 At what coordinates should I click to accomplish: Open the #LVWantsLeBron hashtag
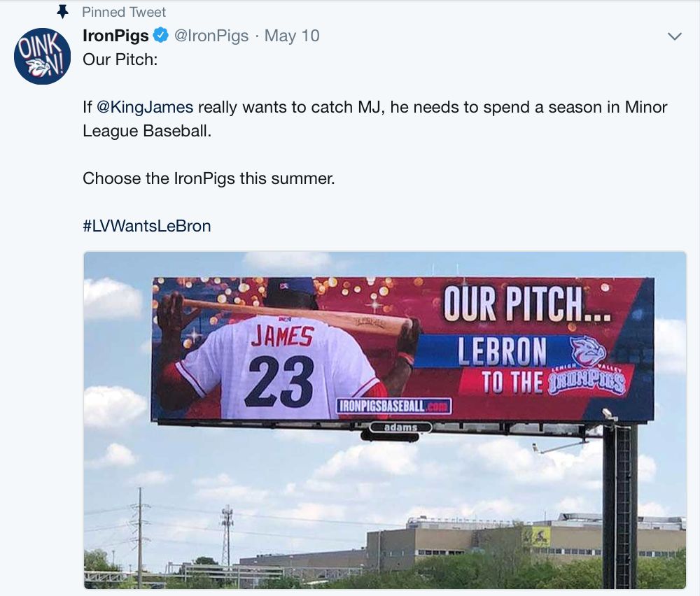(146, 226)
